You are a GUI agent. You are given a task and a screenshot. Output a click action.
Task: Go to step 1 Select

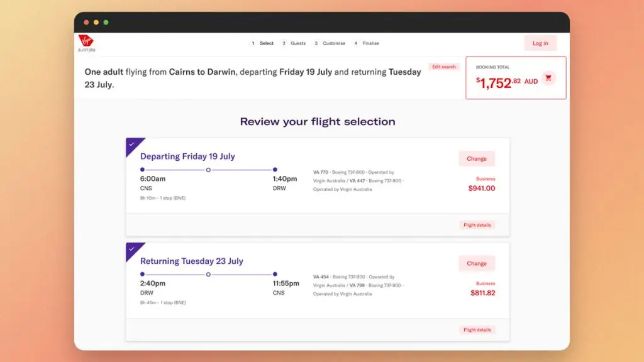262,43
